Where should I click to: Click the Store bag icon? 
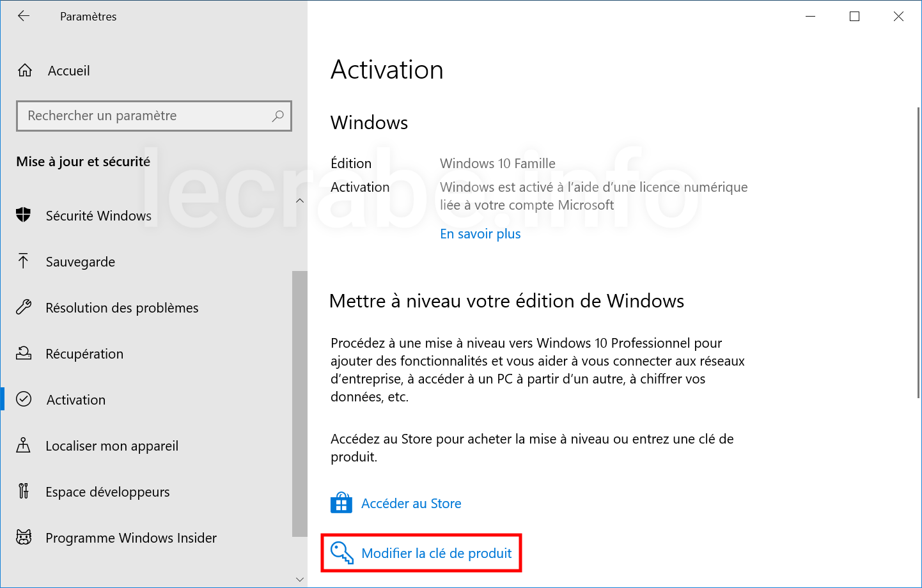click(341, 503)
